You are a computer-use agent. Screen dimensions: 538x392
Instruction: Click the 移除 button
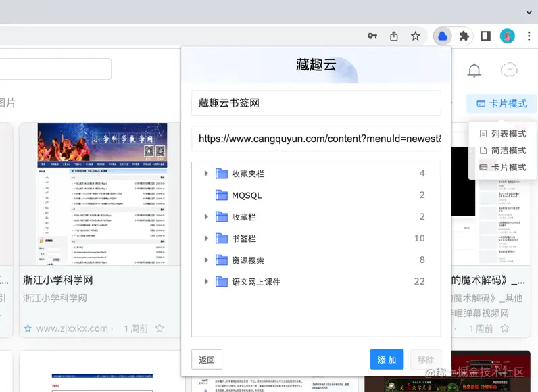426,360
